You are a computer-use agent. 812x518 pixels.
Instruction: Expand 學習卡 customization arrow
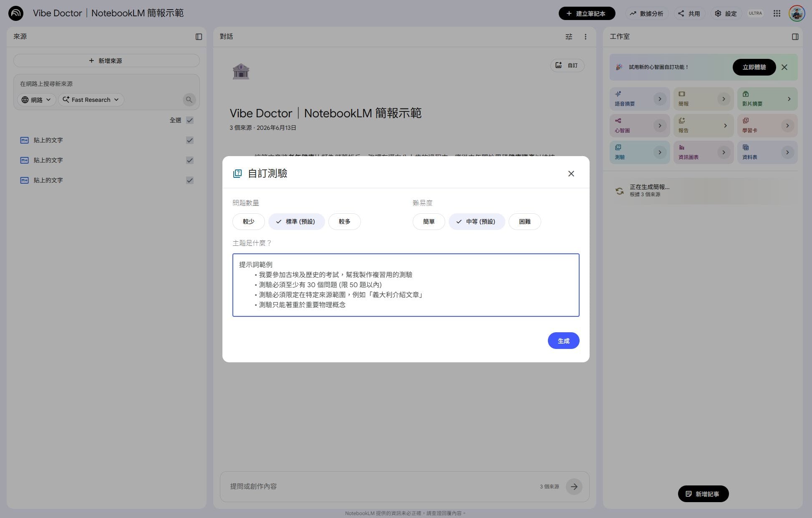point(787,126)
